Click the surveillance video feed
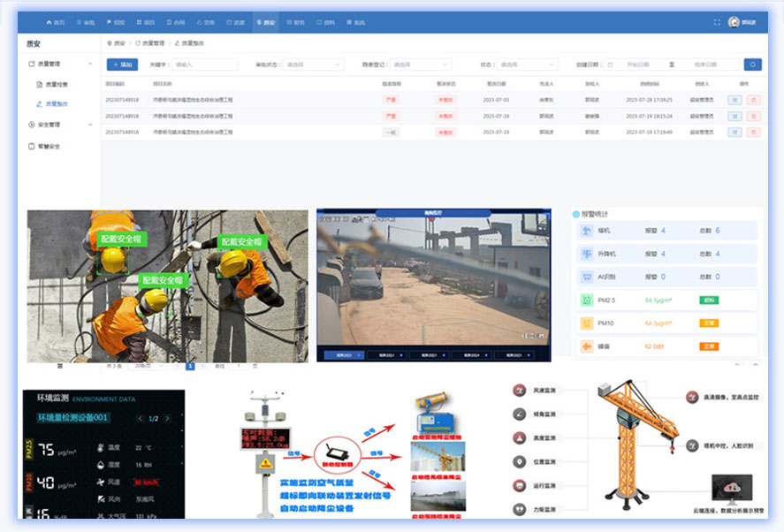The image size is (784, 532). click(433, 281)
